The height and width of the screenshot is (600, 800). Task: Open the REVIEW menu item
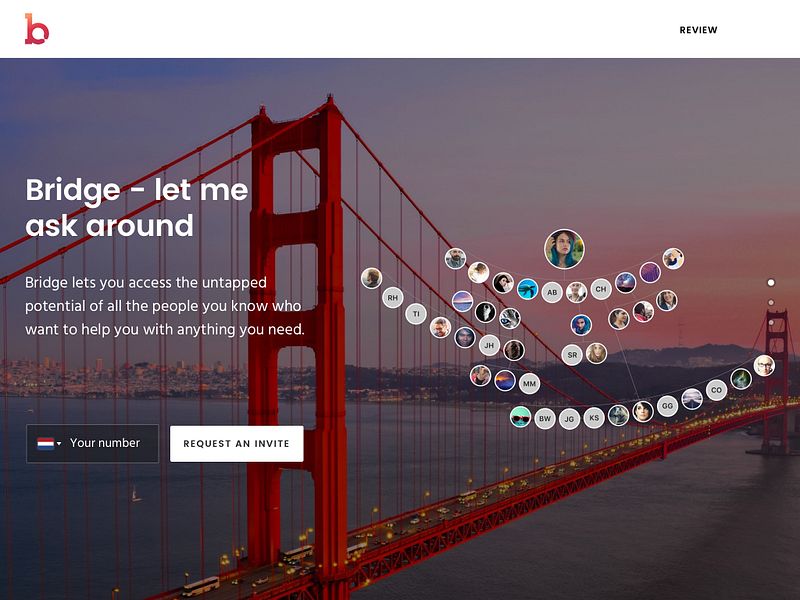(x=698, y=30)
